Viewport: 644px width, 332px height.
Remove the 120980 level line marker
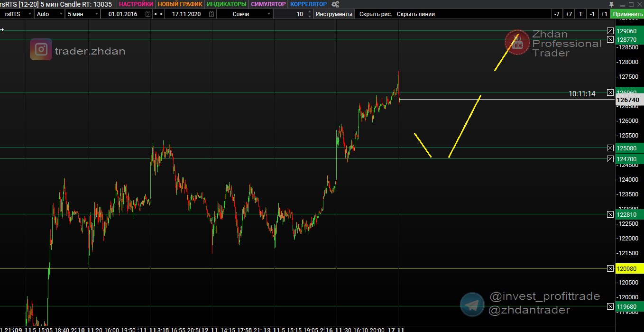tap(610, 269)
